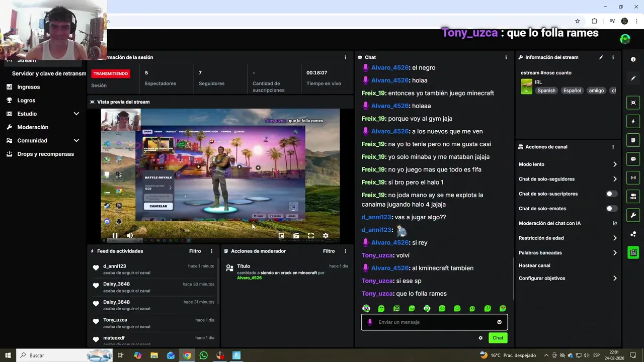Click the Windows Start button
This screenshot has width=644, height=362.
point(8,355)
